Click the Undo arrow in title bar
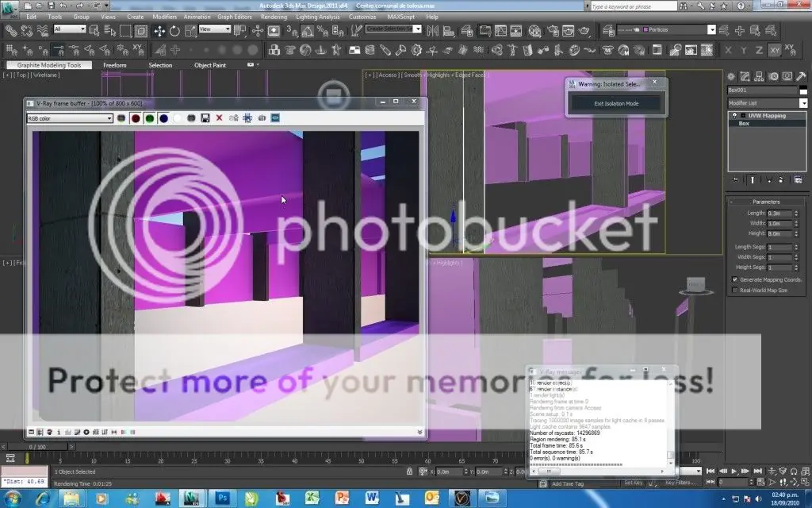Viewport: 812px width, 508px height. pyautogui.click(x=63, y=6)
